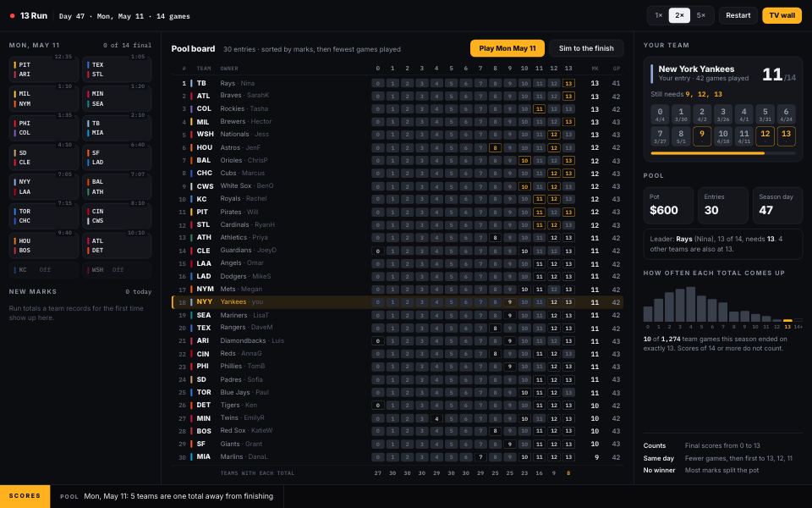Image resolution: width=812 pixels, height=508 pixels.
Task: Open the TV wall view
Action: click(x=782, y=15)
